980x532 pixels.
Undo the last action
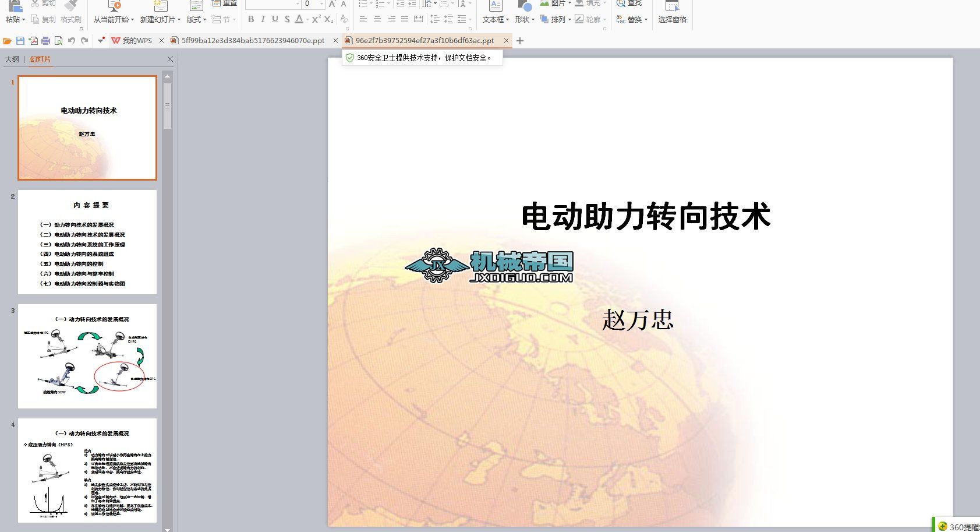click(x=72, y=41)
